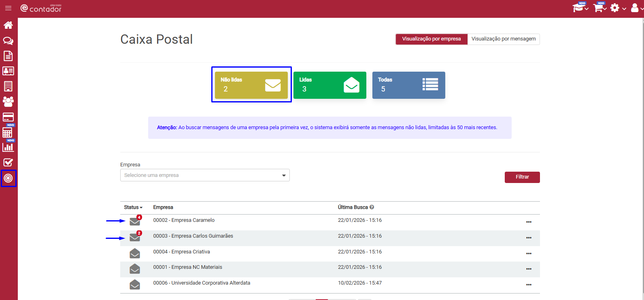This screenshot has width=644, height=300.
Task: Open the bar chart sidebar icon
Action: 8,147
